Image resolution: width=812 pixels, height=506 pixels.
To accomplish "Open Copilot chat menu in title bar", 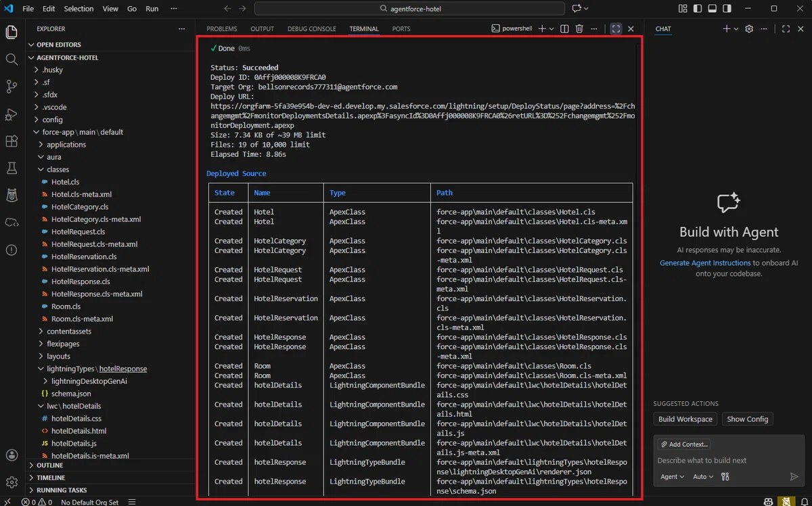I will click(x=580, y=9).
